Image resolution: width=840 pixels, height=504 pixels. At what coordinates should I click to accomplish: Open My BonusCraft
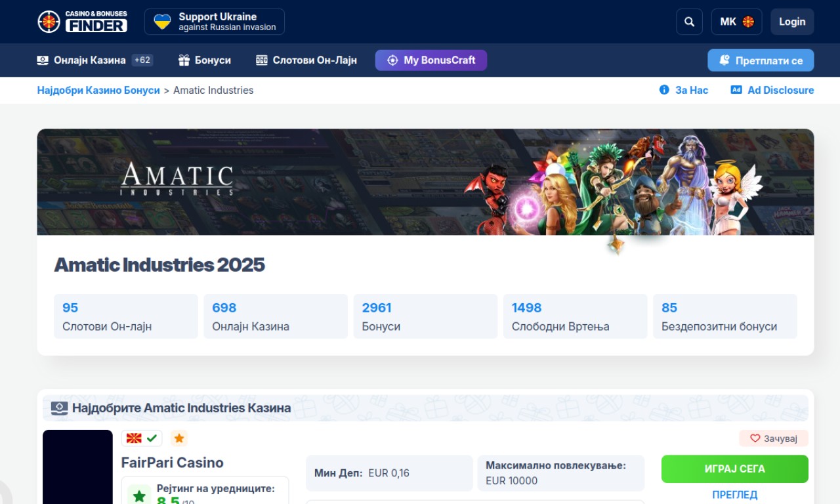431,60
